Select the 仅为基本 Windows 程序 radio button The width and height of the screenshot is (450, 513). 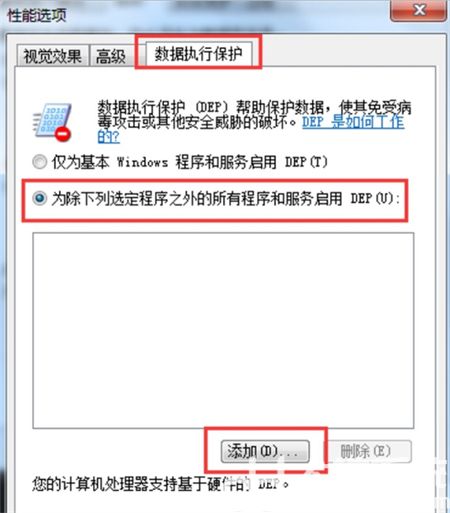(x=40, y=162)
